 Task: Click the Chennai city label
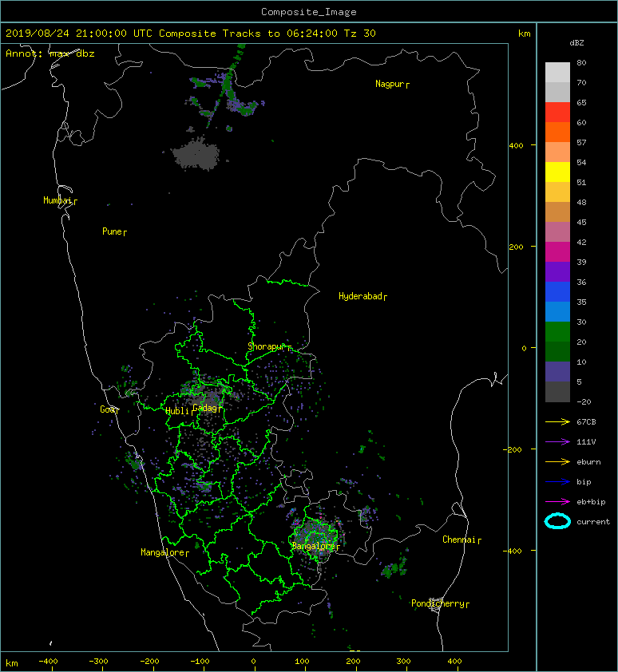click(x=459, y=540)
